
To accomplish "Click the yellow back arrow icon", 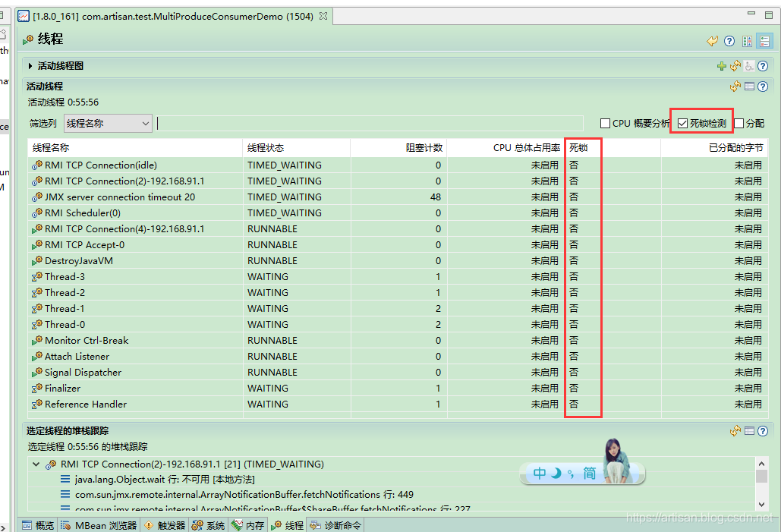I will [x=712, y=41].
